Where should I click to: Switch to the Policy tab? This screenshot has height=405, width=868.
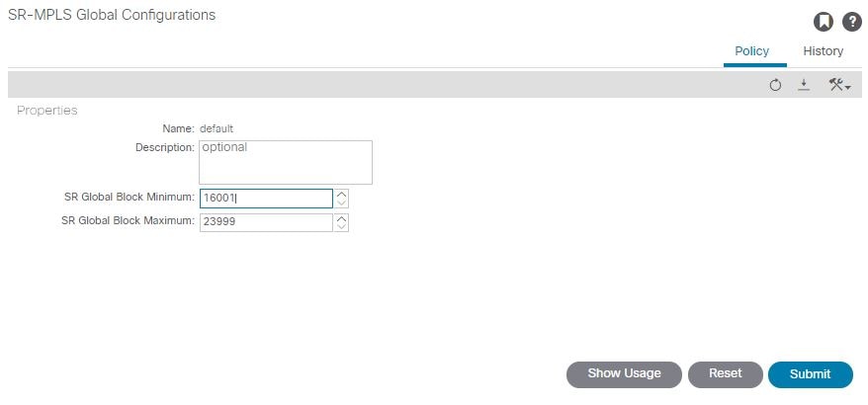click(x=751, y=51)
